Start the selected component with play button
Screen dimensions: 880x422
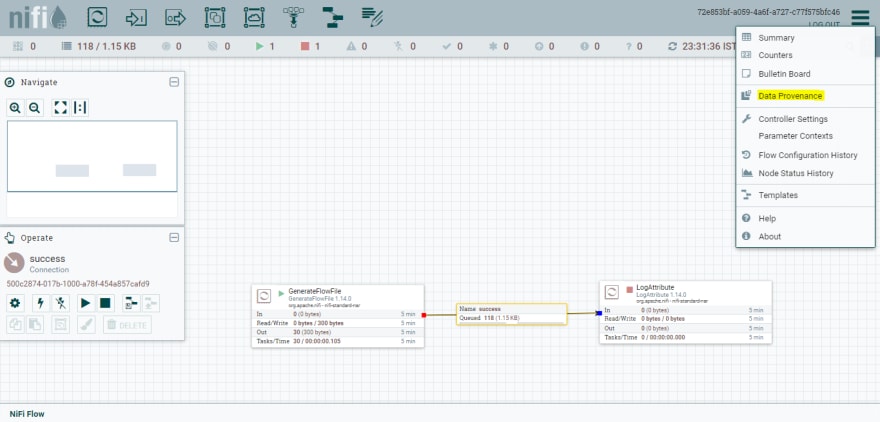click(85, 303)
